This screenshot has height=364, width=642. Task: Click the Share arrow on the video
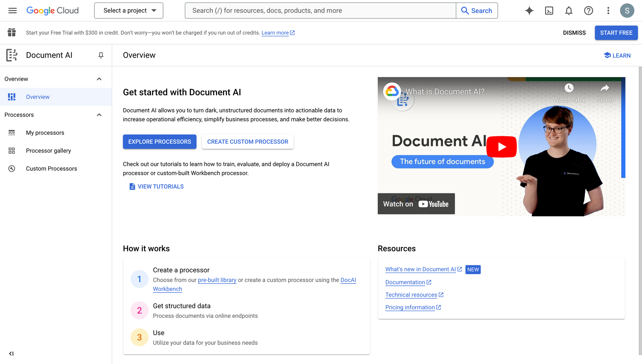pyautogui.click(x=605, y=88)
